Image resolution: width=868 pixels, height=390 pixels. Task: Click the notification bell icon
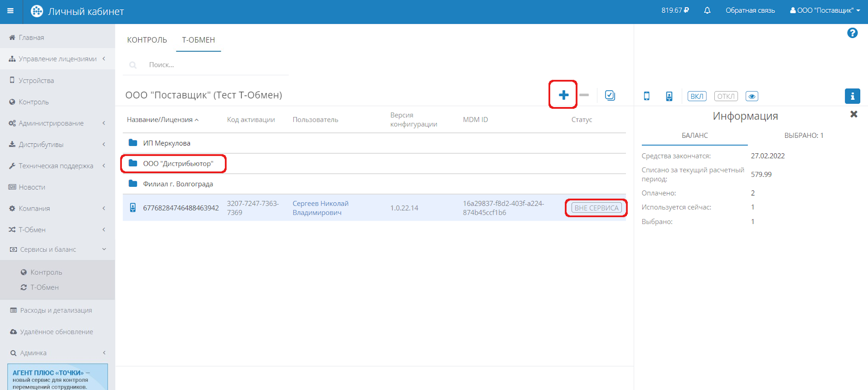(707, 11)
